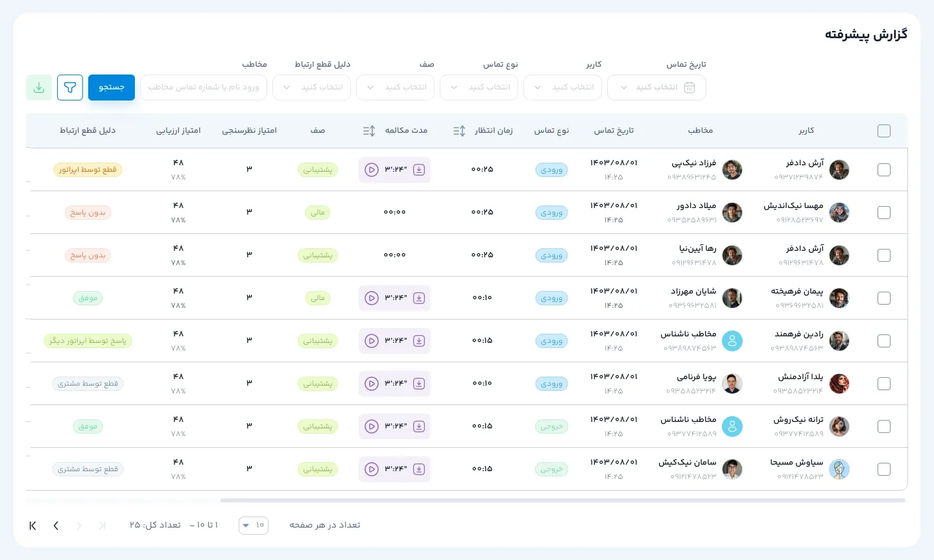The height and width of the screenshot is (560, 934).
Task: Sort by the زمان انتظار column icon
Action: 459,131
